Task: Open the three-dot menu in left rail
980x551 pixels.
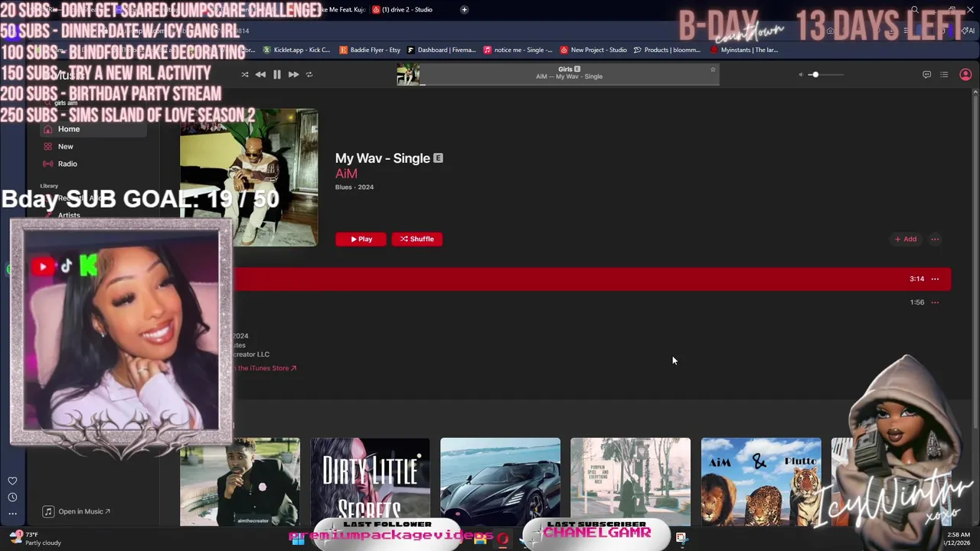Action: pyautogui.click(x=12, y=514)
